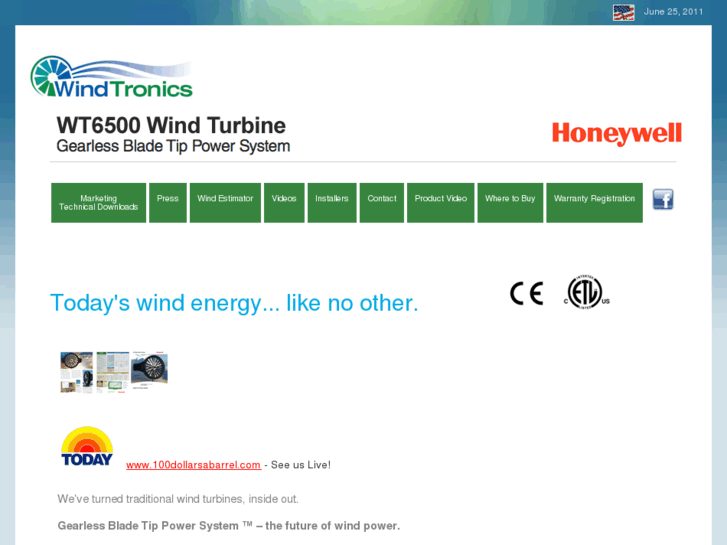This screenshot has width=727, height=545.
Task: Open Marketing Technical Downloads menu
Action: coord(98,203)
